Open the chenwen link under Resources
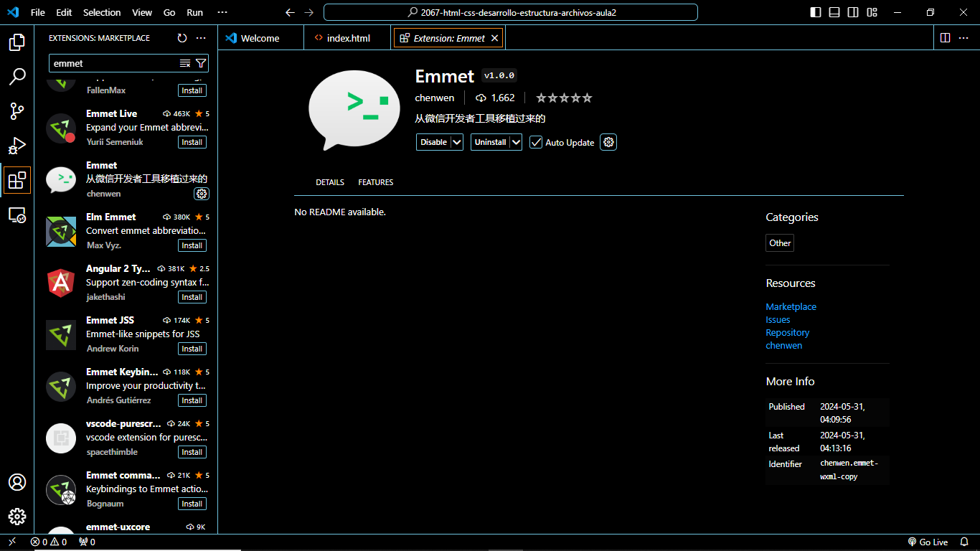Image resolution: width=980 pixels, height=551 pixels. [x=783, y=345]
